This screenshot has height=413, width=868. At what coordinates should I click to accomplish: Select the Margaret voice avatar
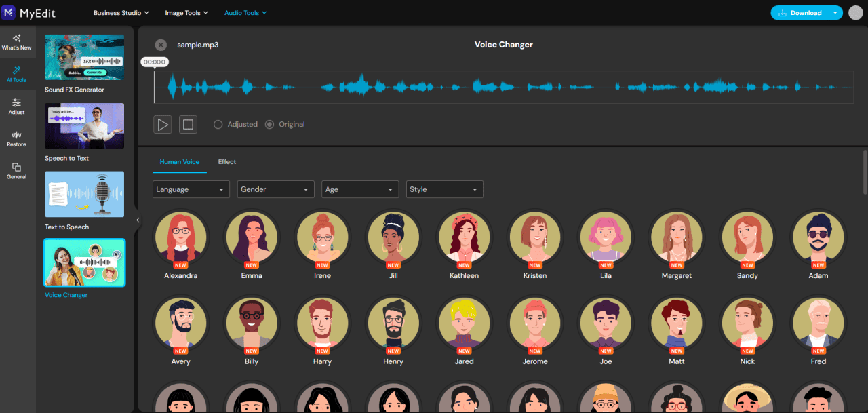tap(677, 237)
